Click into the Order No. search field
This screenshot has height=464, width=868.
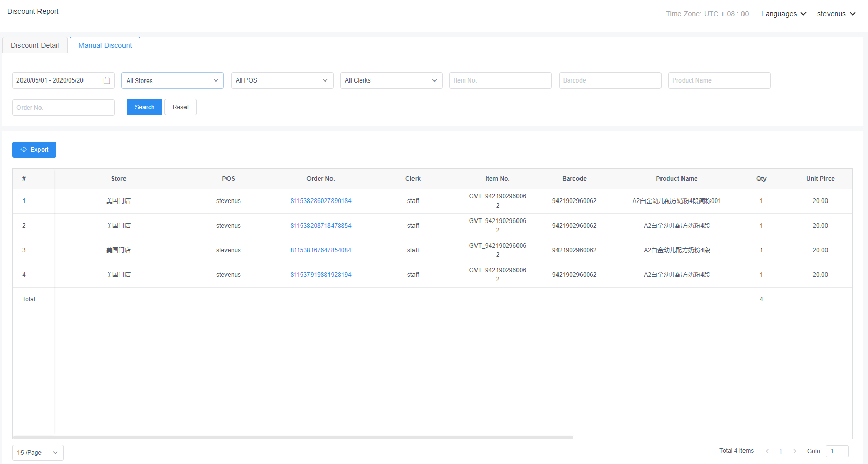[63, 108]
